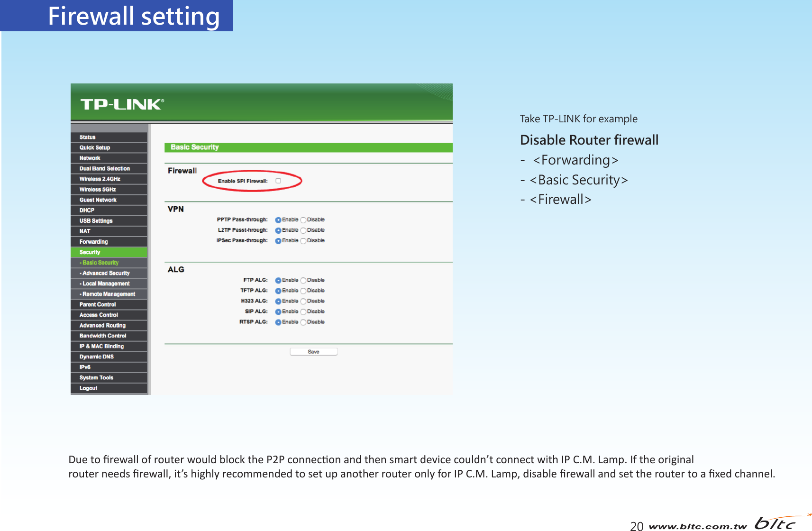Open the Status menu item
This screenshot has height=531, width=812.
click(109, 137)
